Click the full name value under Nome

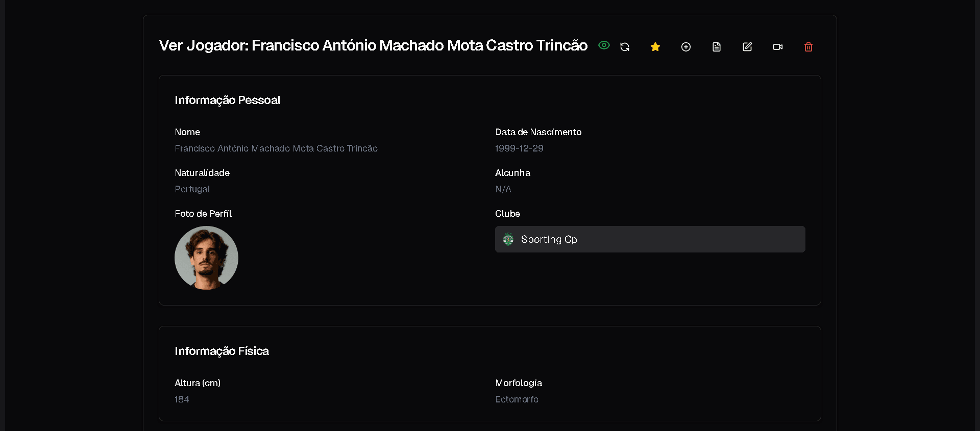(x=276, y=148)
